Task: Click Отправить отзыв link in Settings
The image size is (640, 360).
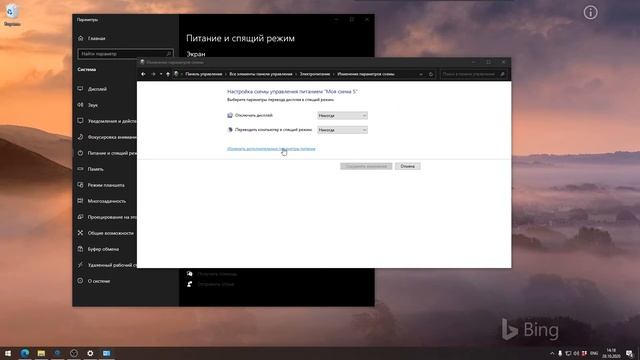Action: [x=216, y=284]
